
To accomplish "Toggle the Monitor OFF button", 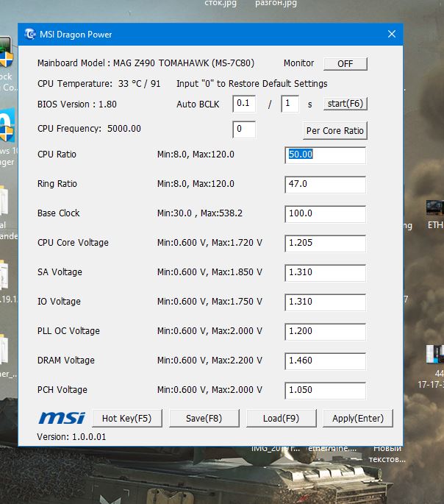I will [345, 63].
